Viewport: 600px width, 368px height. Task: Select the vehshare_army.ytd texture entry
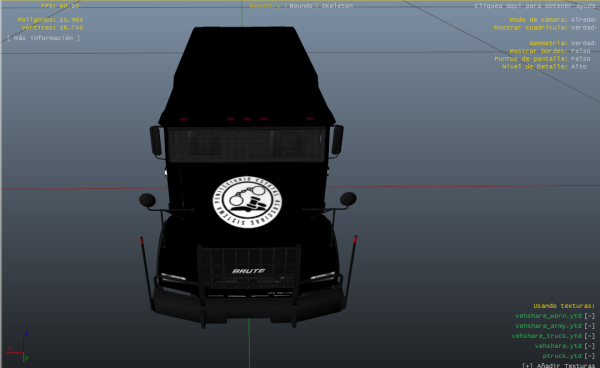[548, 326]
